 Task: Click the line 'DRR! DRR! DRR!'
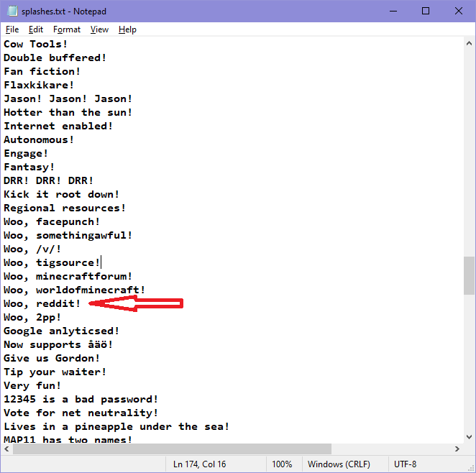pyautogui.click(x=48, y=181)
